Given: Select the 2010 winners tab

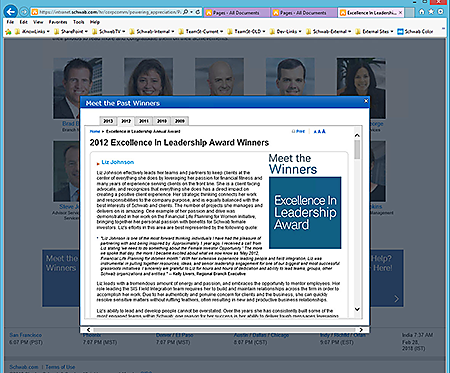Looking at the screenshot, I should (x=162, y=121).
